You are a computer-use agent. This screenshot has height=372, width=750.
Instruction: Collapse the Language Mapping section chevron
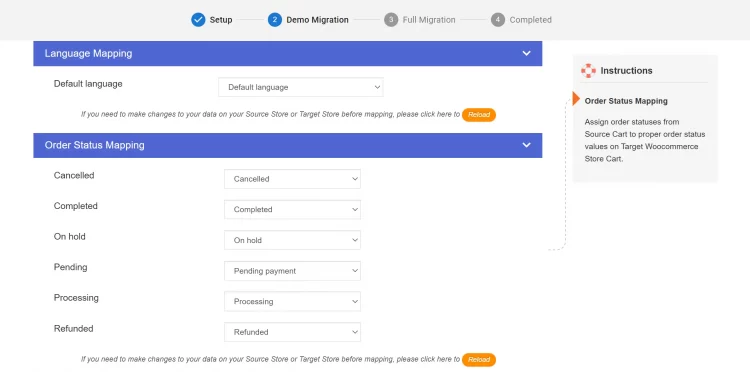tap(526, 53)
